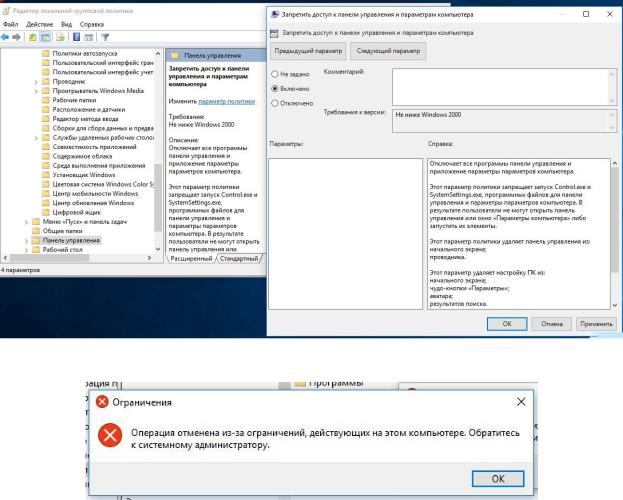Click the folder icon beside Рабочие папки
This screenshot has height=500, width=623.
tap(46, 100)
